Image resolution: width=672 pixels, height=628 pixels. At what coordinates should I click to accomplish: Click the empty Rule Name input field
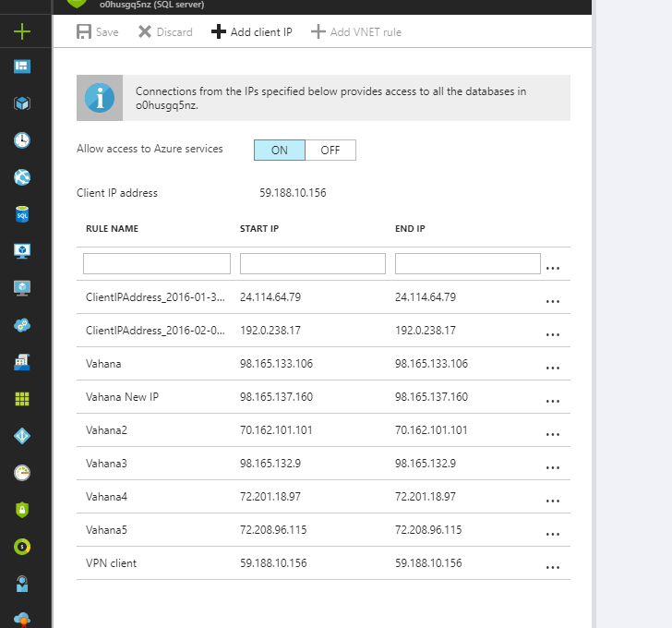tap(157, 264)
